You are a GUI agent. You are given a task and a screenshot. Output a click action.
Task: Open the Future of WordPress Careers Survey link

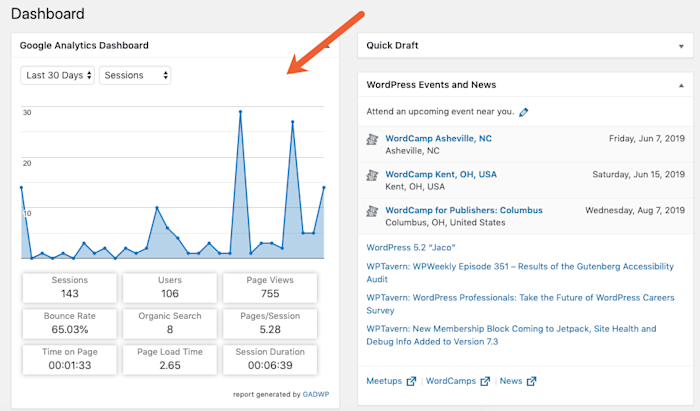(521, 304)
